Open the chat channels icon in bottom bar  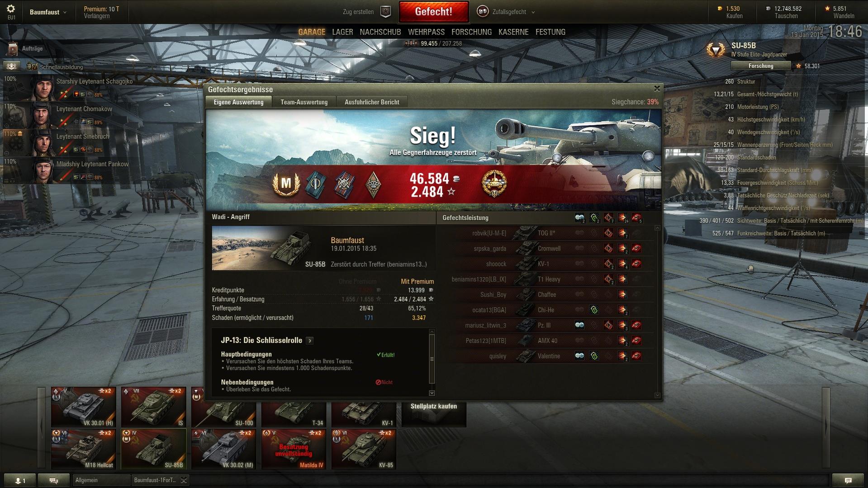point(54,480)
